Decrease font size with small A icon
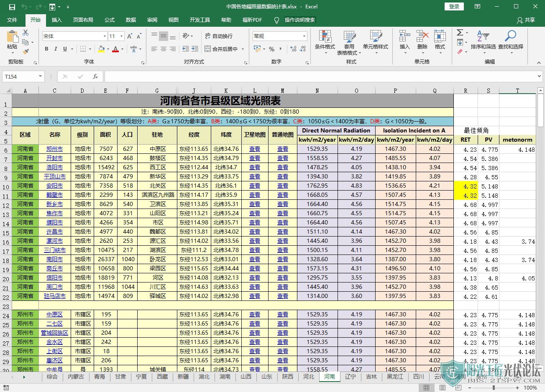Image resolution: width=545 pixels, height=392 pixels. [x=139, y=36]
